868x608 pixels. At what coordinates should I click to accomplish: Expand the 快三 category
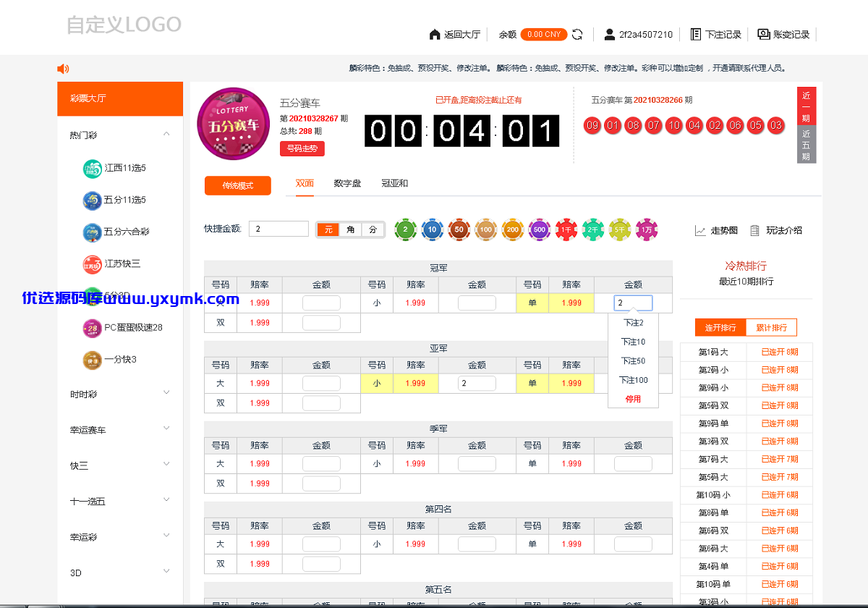pyautogui.click(x=167, y=465)
